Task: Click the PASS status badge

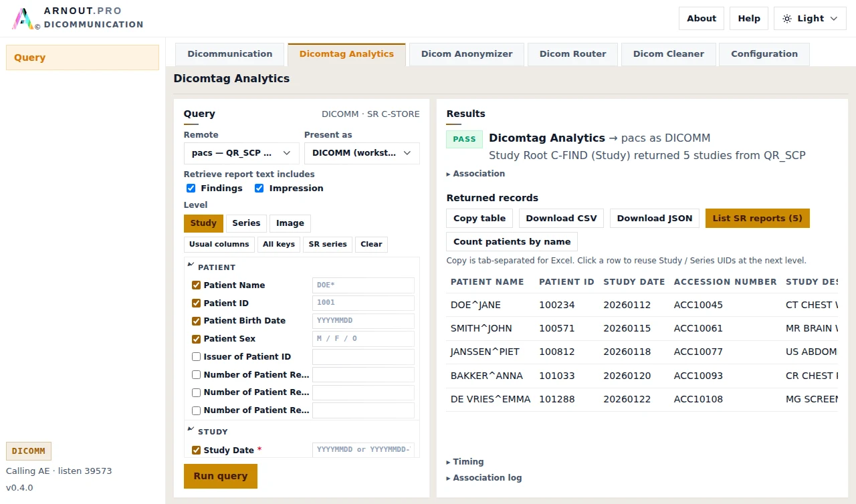Action: tap(464, 139)
